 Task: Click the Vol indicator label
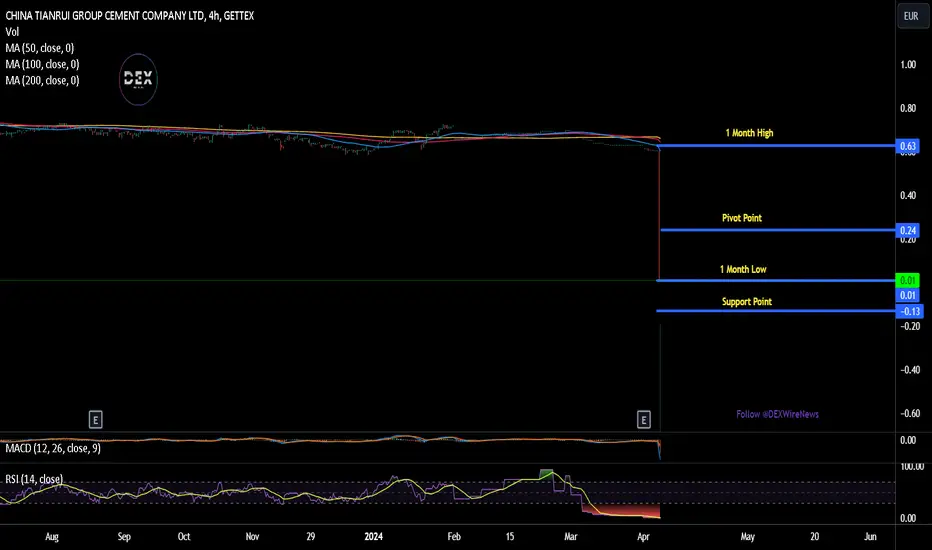click(x=12, y=32)
